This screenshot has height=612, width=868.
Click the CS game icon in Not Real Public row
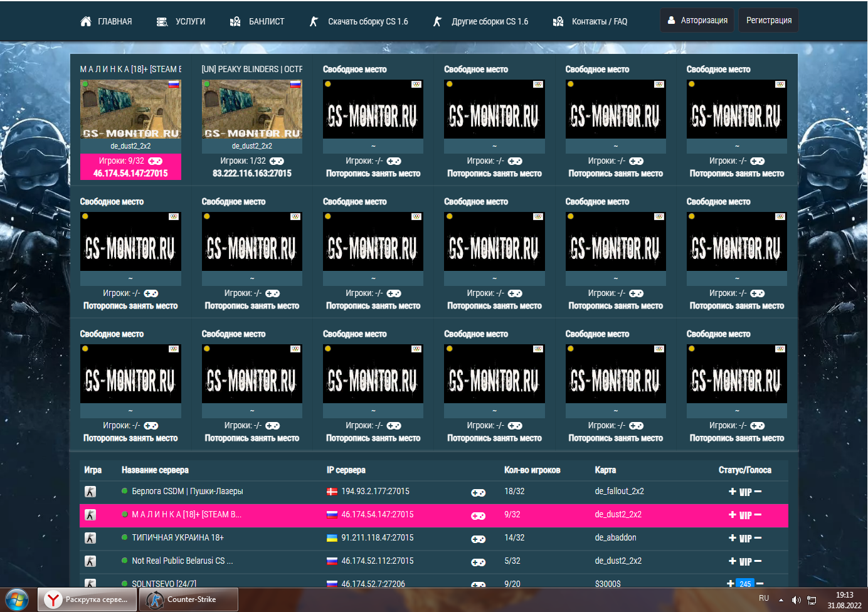click(90, 561)
